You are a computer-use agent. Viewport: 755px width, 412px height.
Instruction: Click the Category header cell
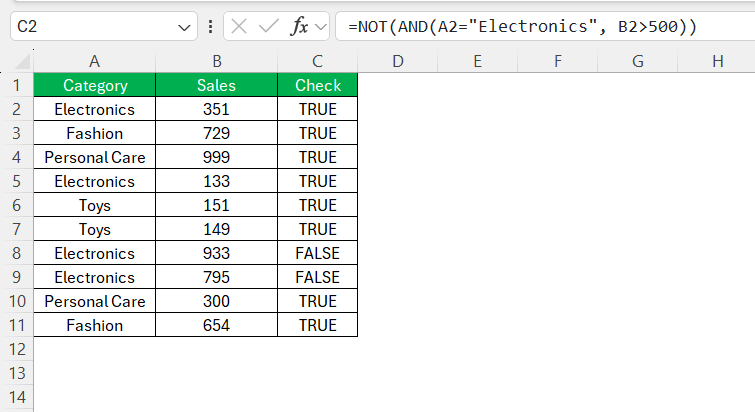pyautogui.click(x=95, y=85)
